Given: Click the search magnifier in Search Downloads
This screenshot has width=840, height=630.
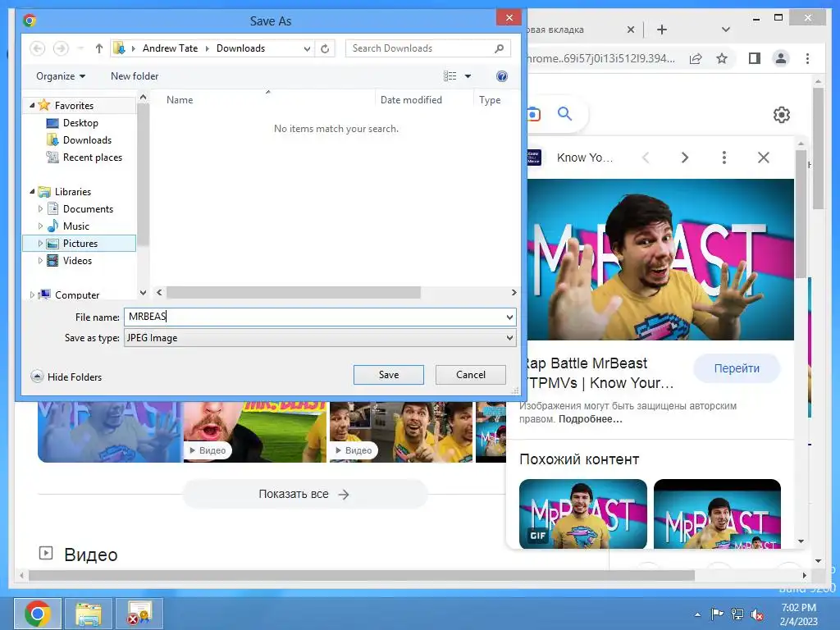Looking at the screenshot, I should coord(499,48).
